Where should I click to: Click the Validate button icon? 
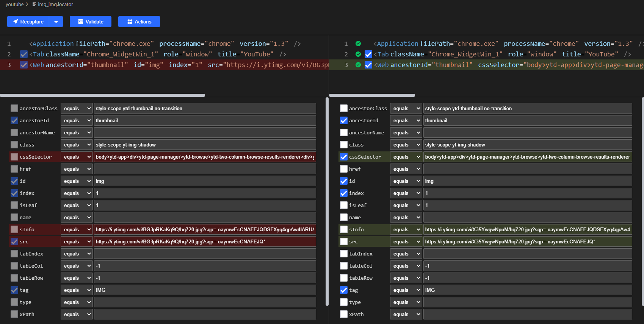80,22
